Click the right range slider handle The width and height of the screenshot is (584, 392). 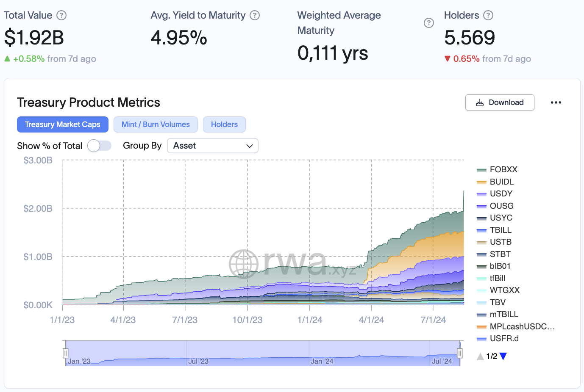pyautogui.click(x=459, y=353)
